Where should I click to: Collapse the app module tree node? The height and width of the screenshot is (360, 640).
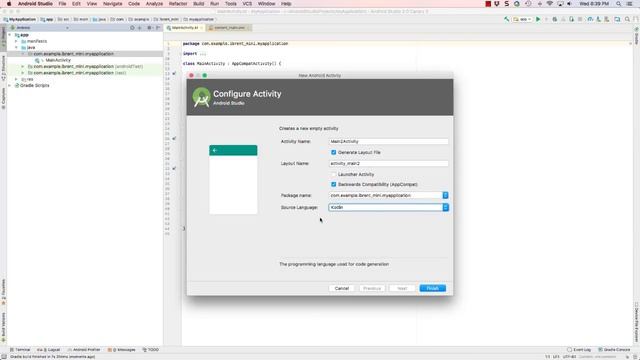click(x=10, y=35)
